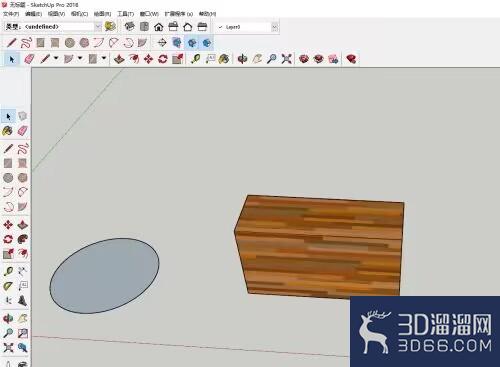Switch to Left view
The height and width of the screenshot is (367, 500).
(202, 26)
